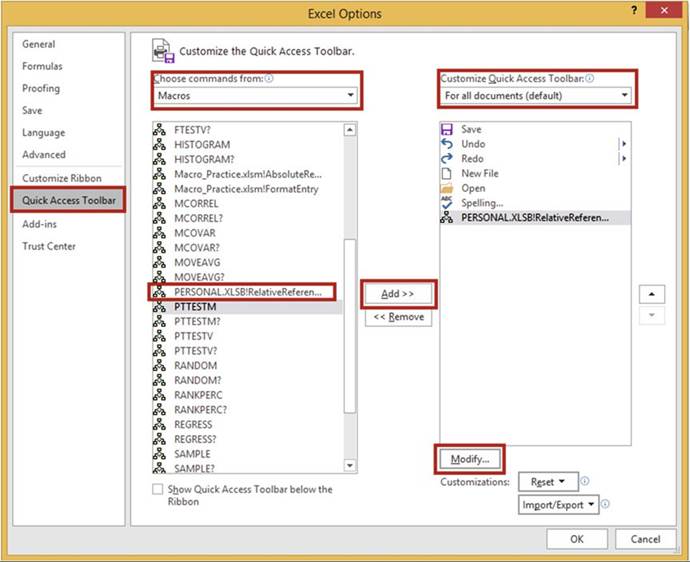690x562 pixels.
Task: Click the commands list scrollbar down arrow
Action: 350,465
